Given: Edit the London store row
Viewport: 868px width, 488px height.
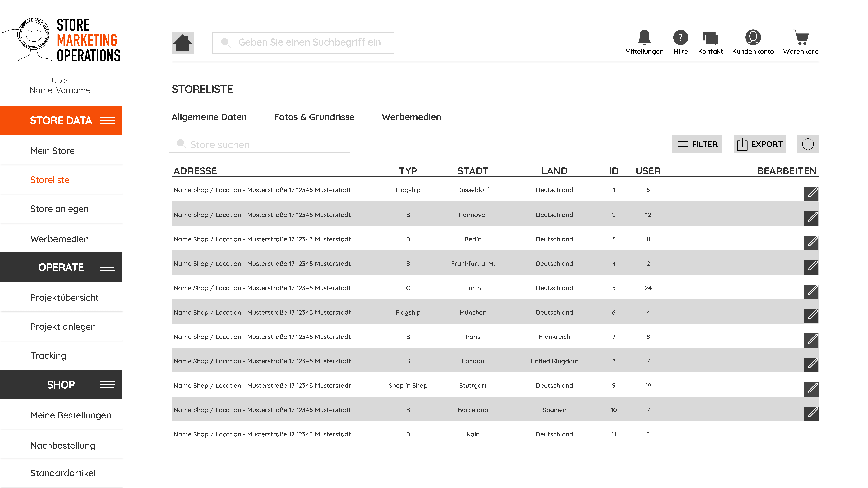Looking at the screenshot, I should coord(811,365).
